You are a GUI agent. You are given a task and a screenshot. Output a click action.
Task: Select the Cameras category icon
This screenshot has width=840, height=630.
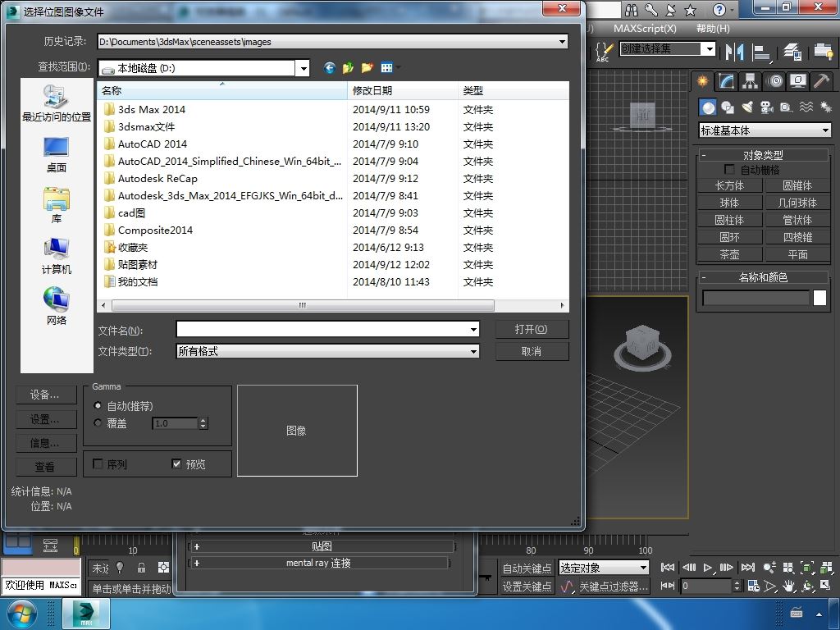[767, 107]
